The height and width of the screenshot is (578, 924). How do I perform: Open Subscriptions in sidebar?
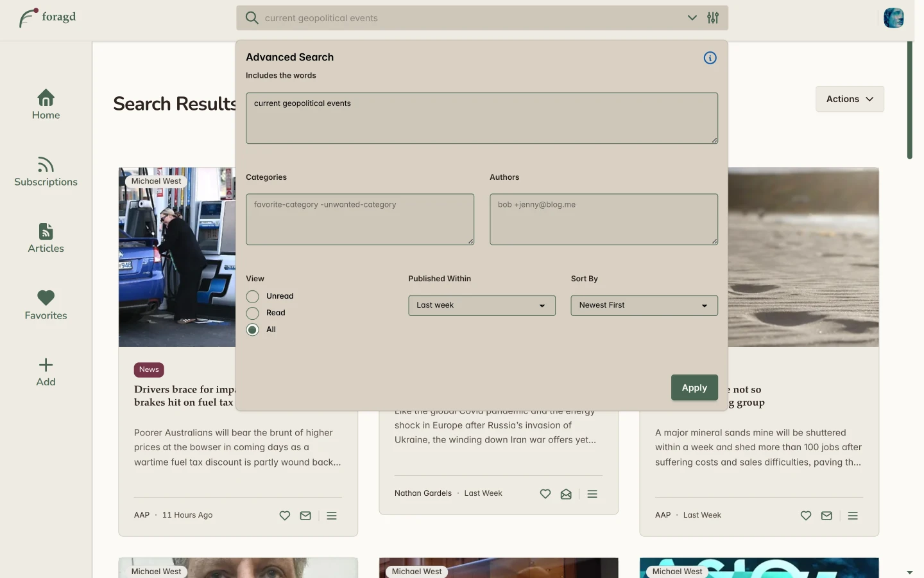46,171
